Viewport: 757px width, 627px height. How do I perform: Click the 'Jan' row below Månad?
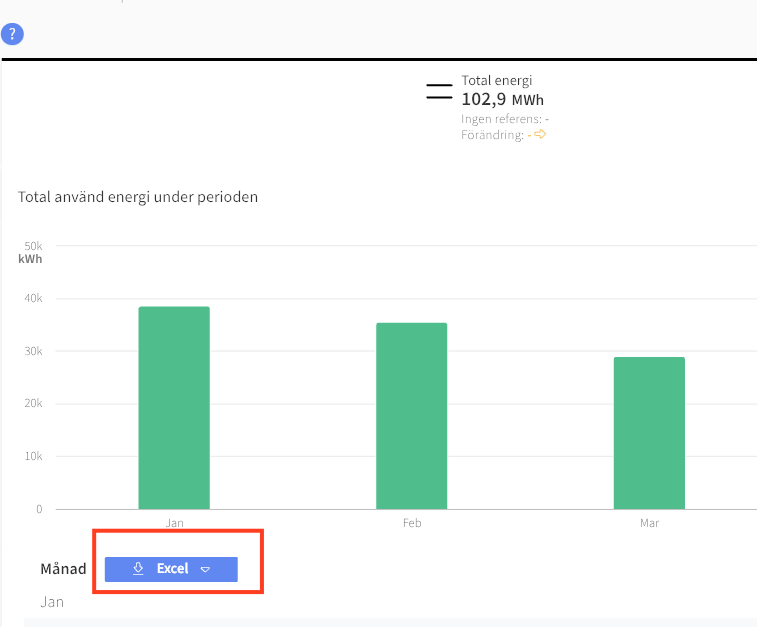tap(52, 602)
